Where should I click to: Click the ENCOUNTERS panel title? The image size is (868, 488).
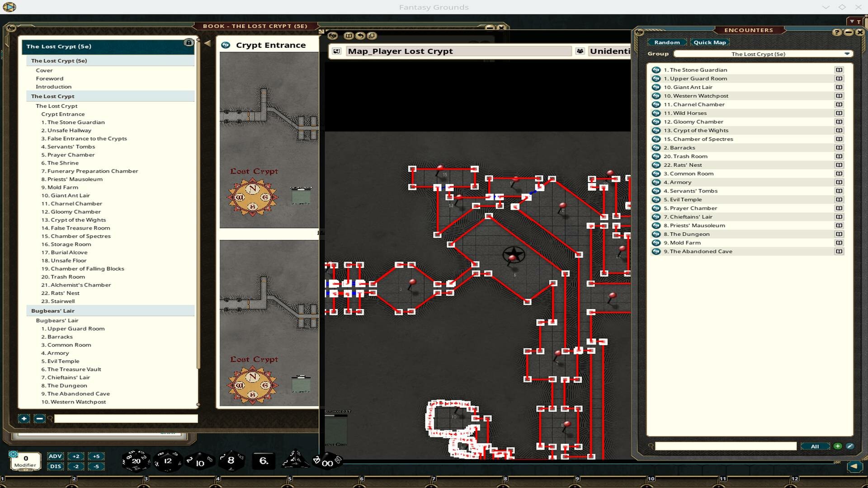point(749,30)
